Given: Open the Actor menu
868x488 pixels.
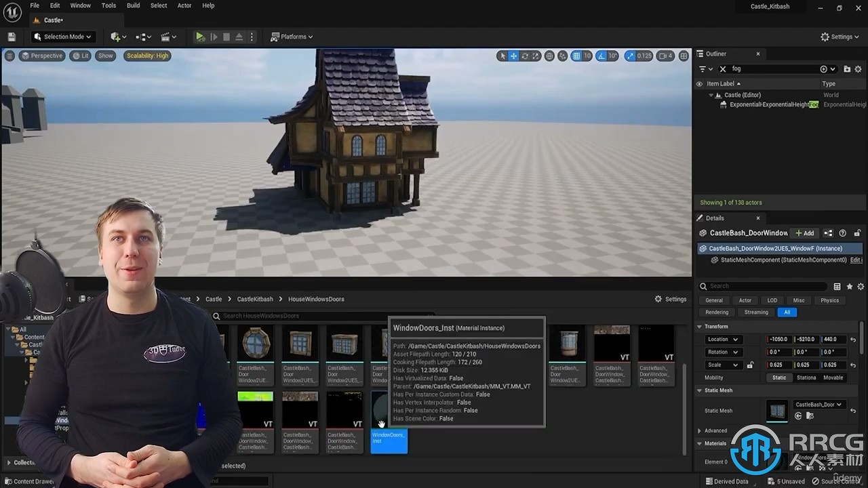Looking at the screenshot, I should click(x=184, y=5).
